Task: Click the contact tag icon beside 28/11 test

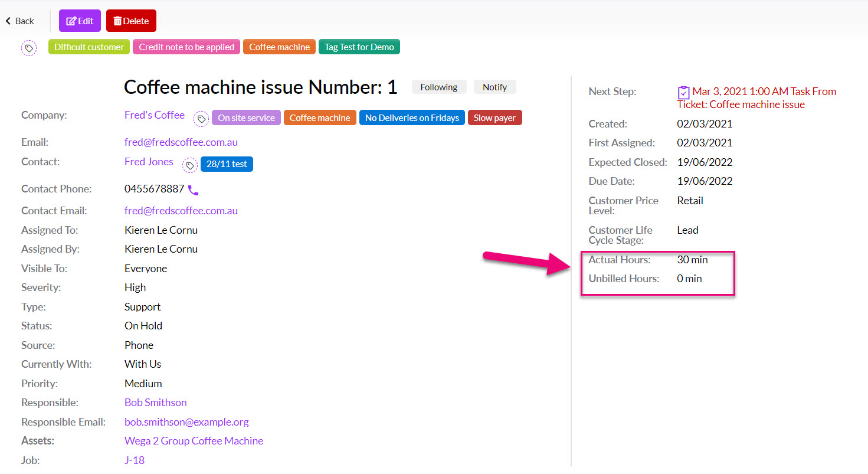Action: (x=190, y=166)
